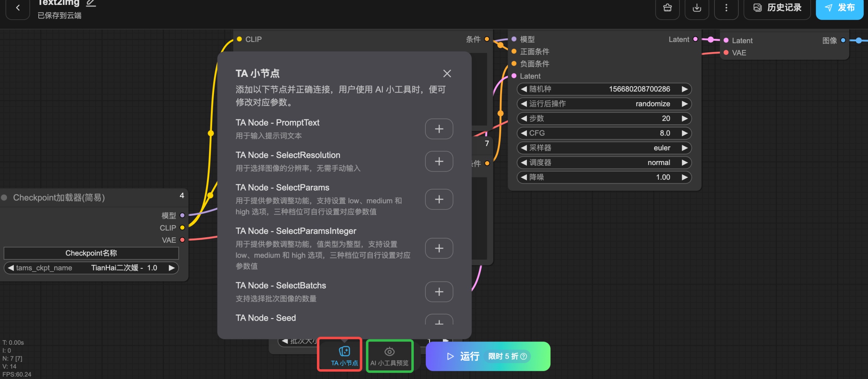868x379 pixels.
Task: Add the TA Node PromptText plus button
Action: pos(439,129)
